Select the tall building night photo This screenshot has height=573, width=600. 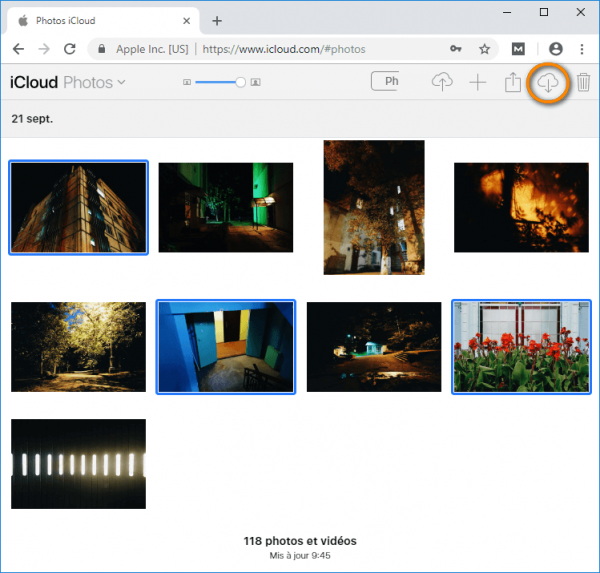(x=78, y=207)
